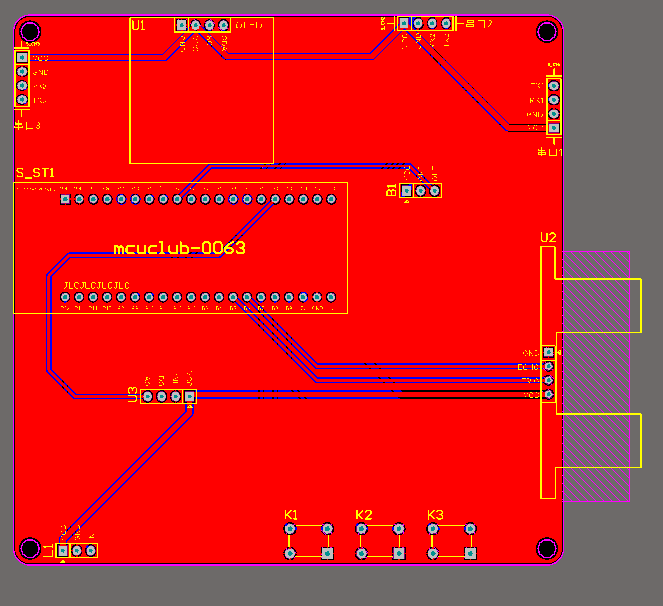Image resolution: width=663 pixels, height=606 pixels.
Task: Click the magenta hatched keepout region beside U2
Action: pos(596,376)
